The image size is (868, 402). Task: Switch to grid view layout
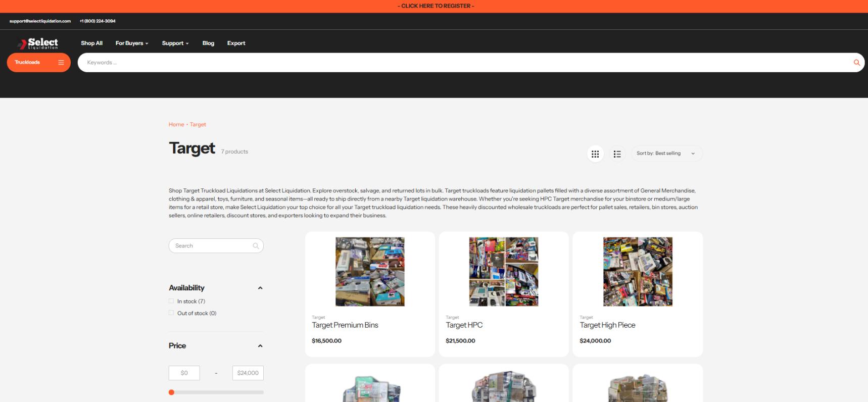point(595,154)
